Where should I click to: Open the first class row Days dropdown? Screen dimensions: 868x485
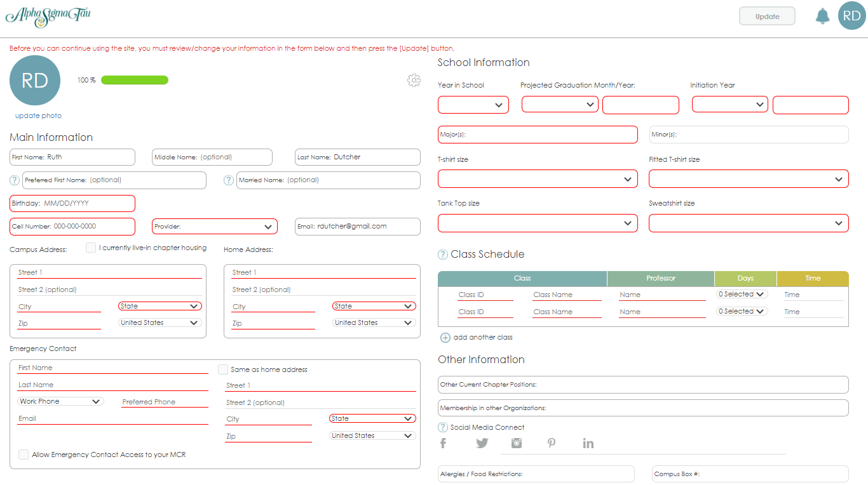742,294
